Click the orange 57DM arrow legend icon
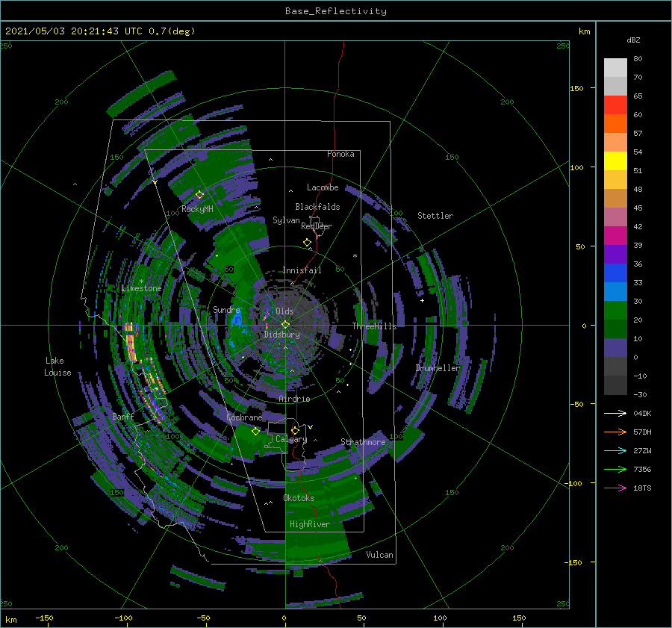Viewport: 672px width, 628px height. point(615,432)
